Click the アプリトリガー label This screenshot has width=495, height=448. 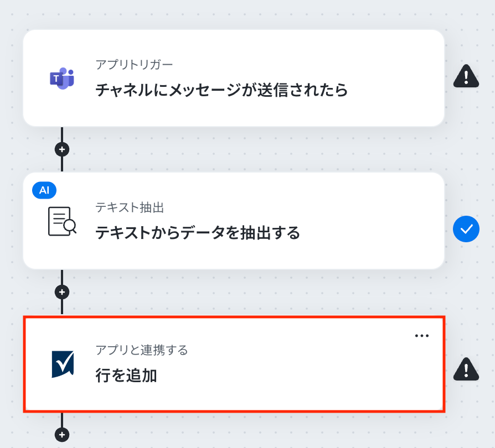134,65
